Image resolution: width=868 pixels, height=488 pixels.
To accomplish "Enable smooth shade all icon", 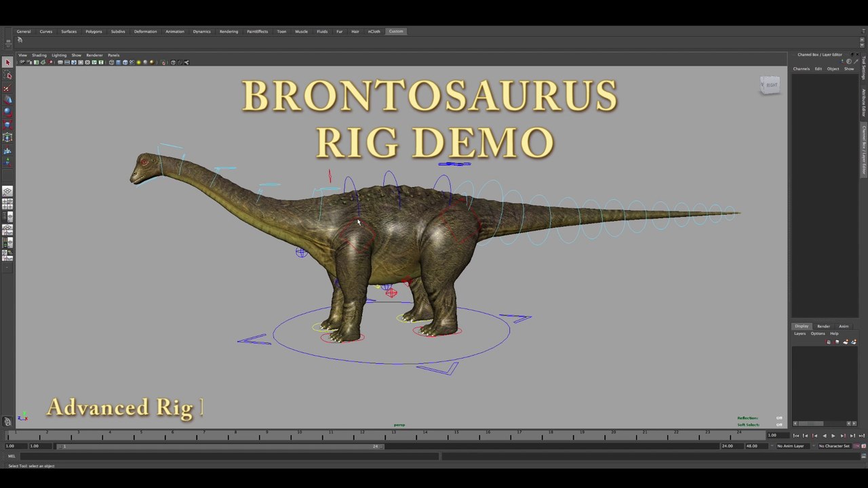I will 119,62.
